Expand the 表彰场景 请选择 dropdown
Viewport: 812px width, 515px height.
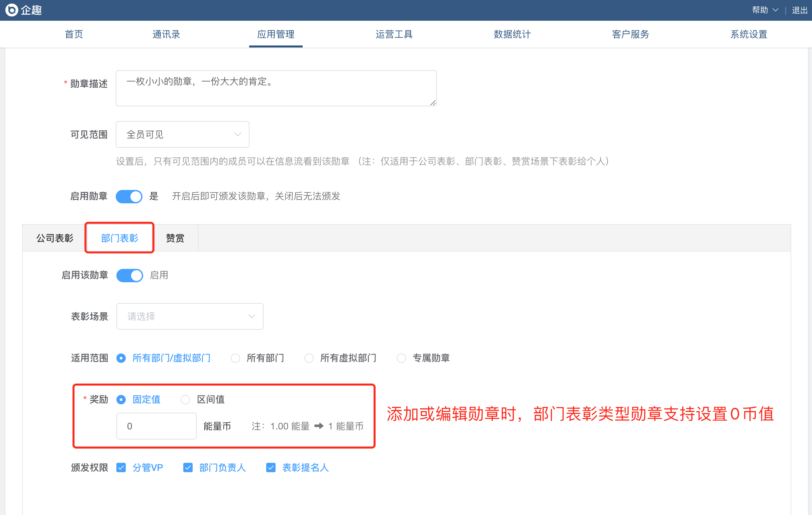point(190,316)
